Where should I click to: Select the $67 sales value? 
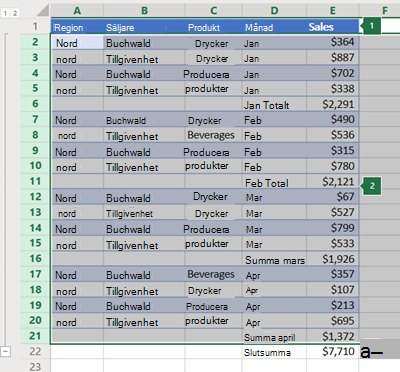[332, 197]
